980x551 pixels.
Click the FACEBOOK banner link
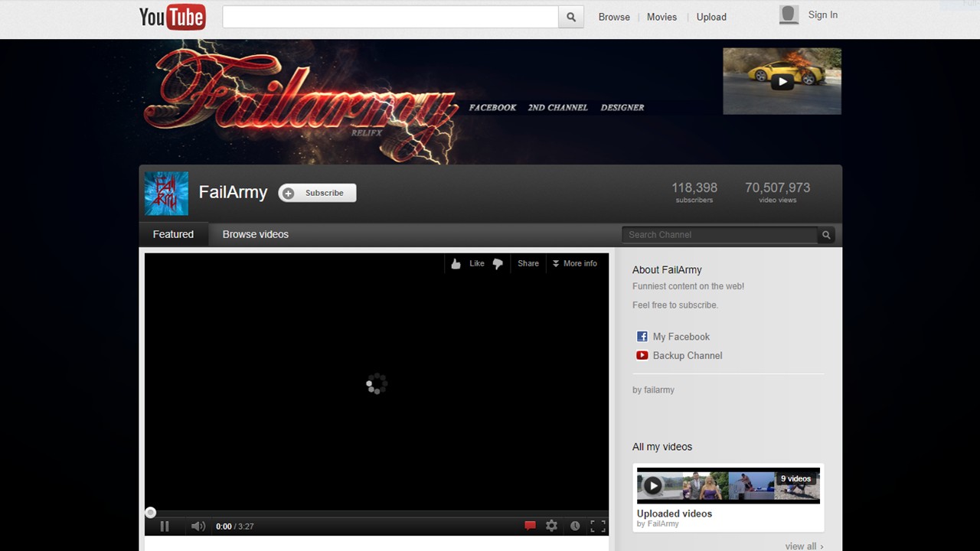(492, 108)
